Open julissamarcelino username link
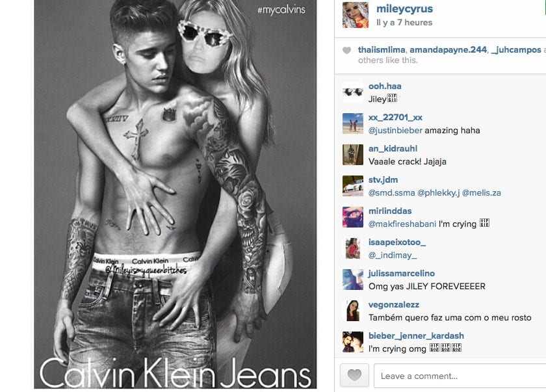Image resolution: width=546 pixels, height=392 pixels. point(402,274)
